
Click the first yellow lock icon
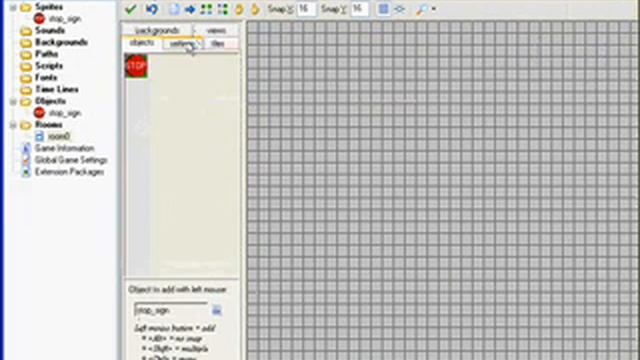[239, 9]
